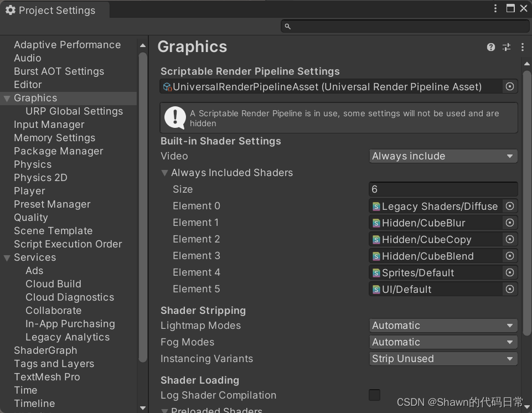
Task: Open Legacy Analytics under Services
Action: click(68, 337)
